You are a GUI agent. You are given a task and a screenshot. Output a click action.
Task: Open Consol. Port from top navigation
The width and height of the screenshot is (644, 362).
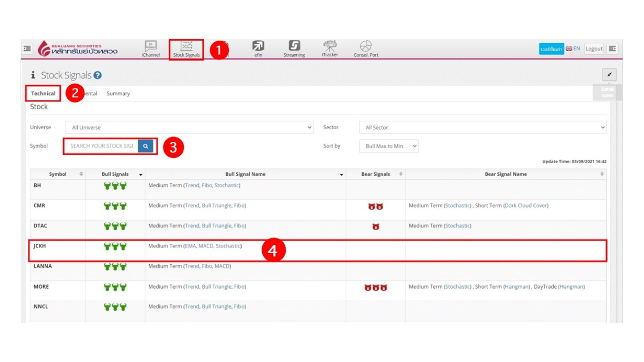pyautogui.click(x=366, y=49)
